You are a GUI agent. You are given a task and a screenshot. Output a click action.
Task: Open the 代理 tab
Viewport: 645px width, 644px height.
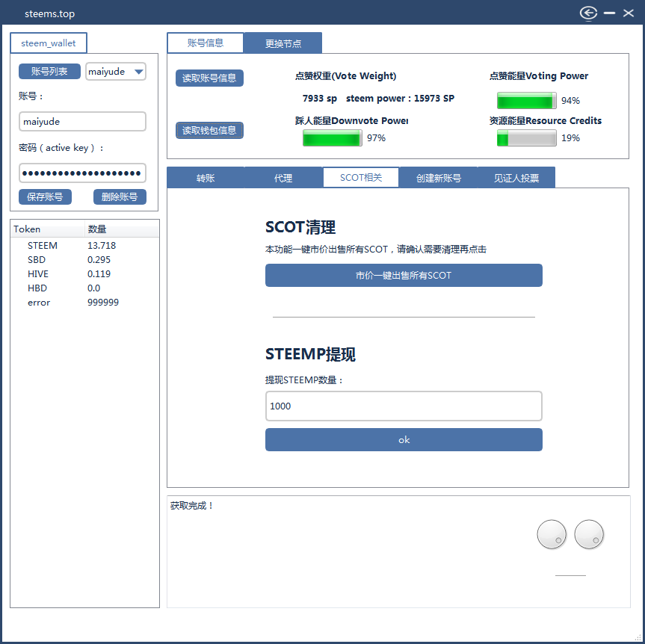pyautogui.click(x=283, y=178)
